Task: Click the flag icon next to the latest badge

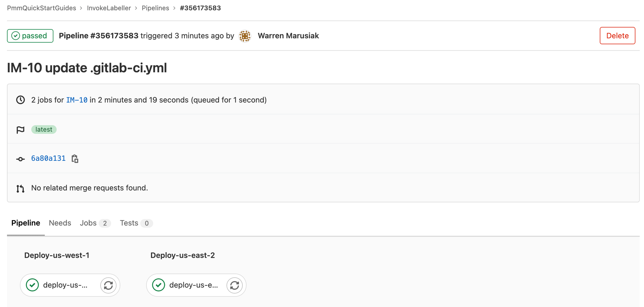Action: click(x=20, y=129)
